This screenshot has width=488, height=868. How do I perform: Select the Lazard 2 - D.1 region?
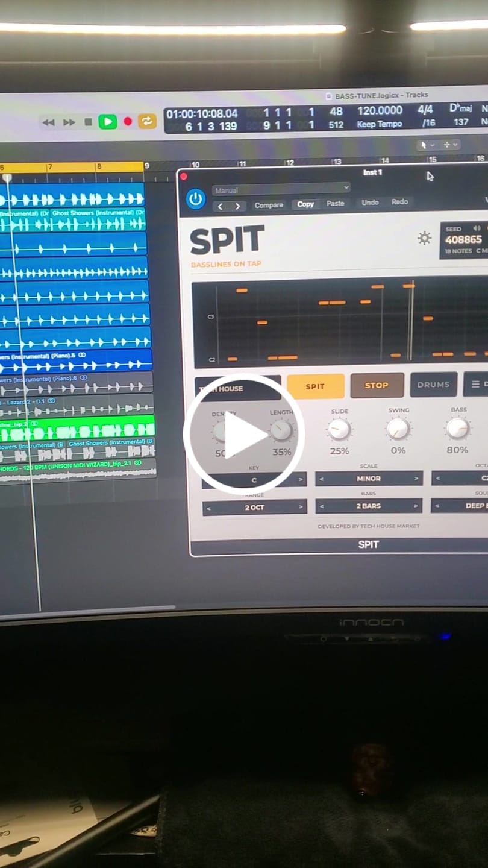click(77, 406)
